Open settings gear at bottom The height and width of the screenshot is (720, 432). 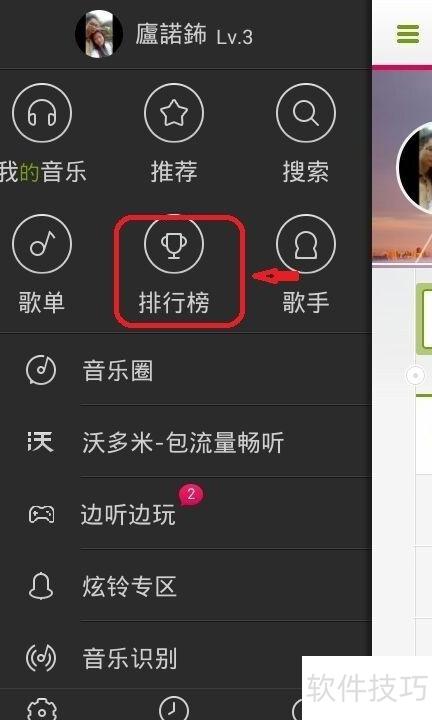click(x=42, y=710)
